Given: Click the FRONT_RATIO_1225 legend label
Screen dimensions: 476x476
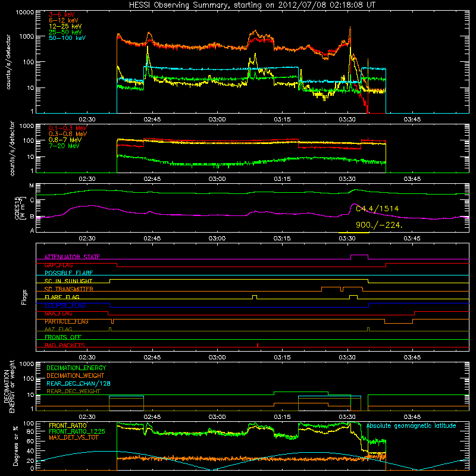Looking at the screenshot, I should pyautogui.click(x=77, y=431).
